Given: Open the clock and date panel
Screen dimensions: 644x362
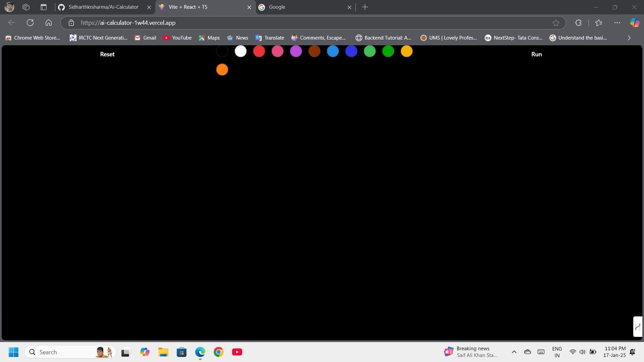Looking at the screenshot, I should [x=614, y=352].
